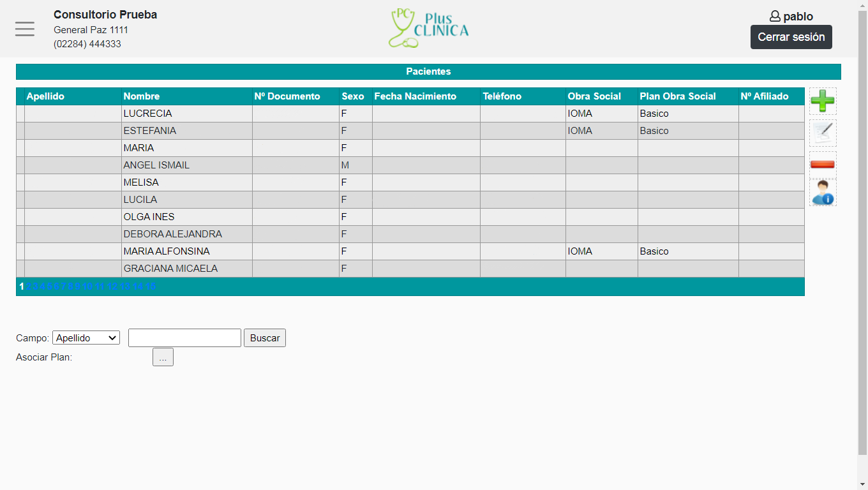868x490 pixels.
Task: Click the green plus add patient icon
Action: click(x=822, y=101)
